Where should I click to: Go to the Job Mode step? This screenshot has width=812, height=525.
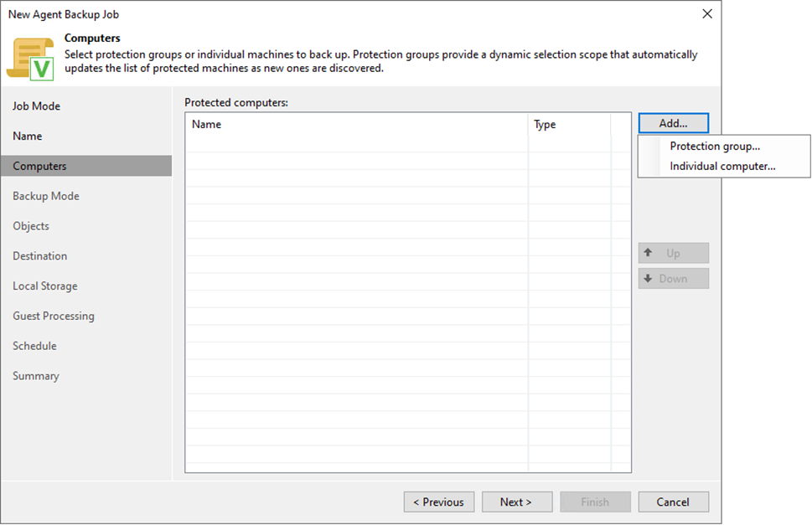[37, 106]
